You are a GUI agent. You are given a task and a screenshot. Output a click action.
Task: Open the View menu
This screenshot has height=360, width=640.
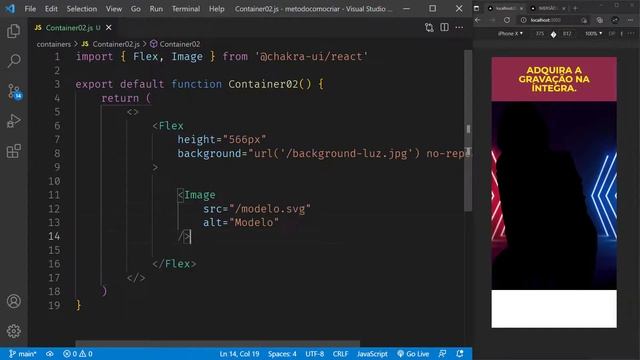pyautogui.click(x=114, y=9)
